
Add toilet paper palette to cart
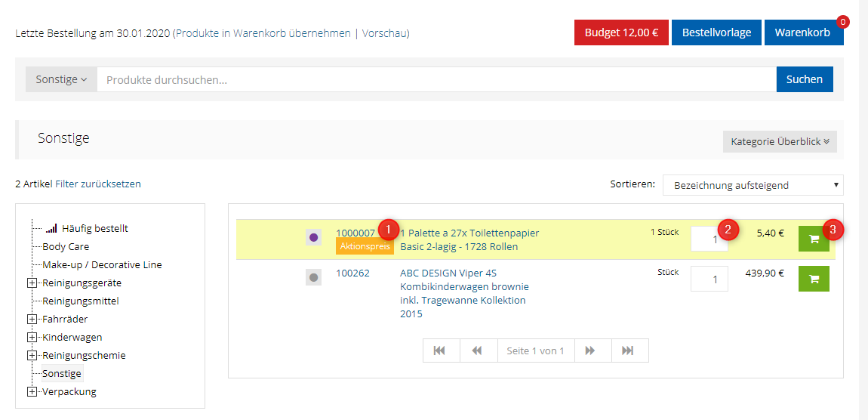813,239
